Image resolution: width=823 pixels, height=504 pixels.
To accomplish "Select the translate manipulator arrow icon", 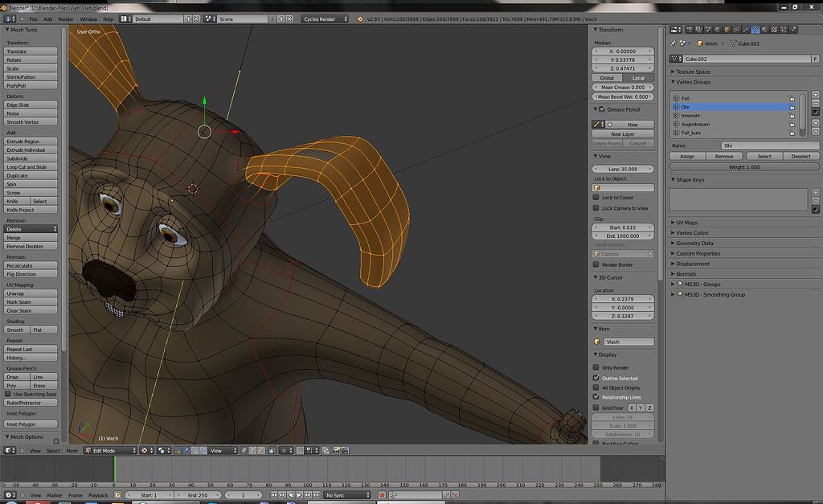I will tap(186, 450).
